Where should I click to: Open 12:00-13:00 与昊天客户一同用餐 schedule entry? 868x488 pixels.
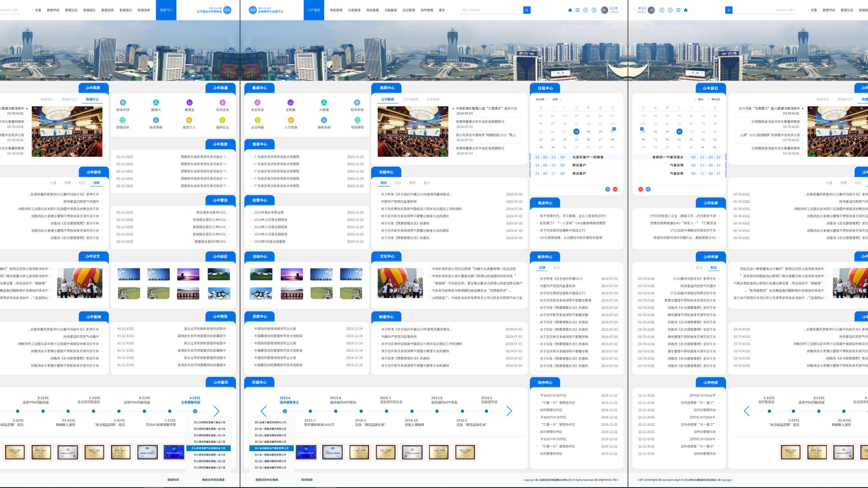tap(576, 157)
